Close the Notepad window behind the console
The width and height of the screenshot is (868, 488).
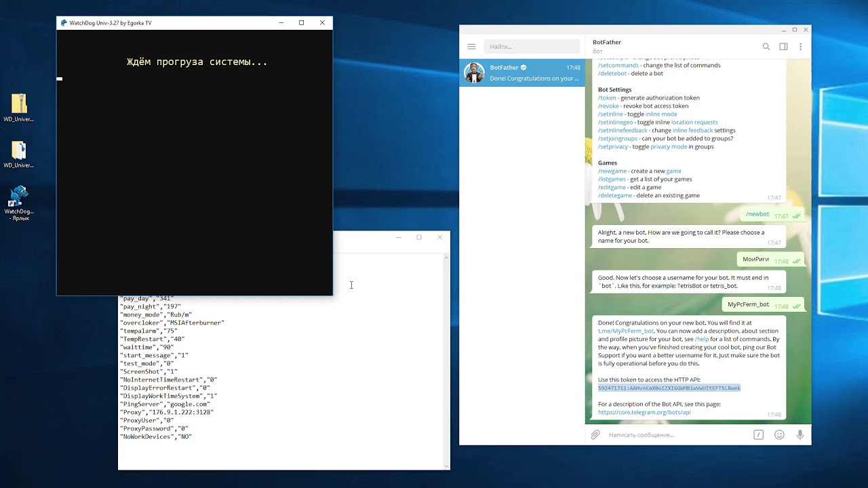[439, 237]
